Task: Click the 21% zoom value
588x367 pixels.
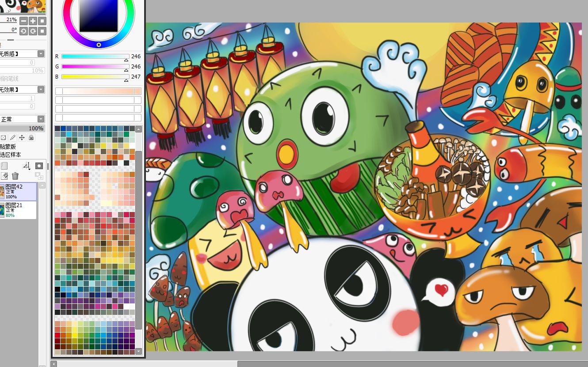Action: point(12,20)
